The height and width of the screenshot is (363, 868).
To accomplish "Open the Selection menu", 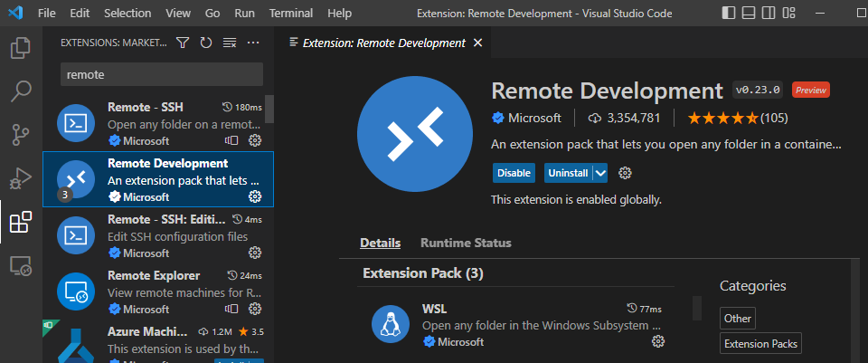I will pyautogui.click(x=127, y=13).
